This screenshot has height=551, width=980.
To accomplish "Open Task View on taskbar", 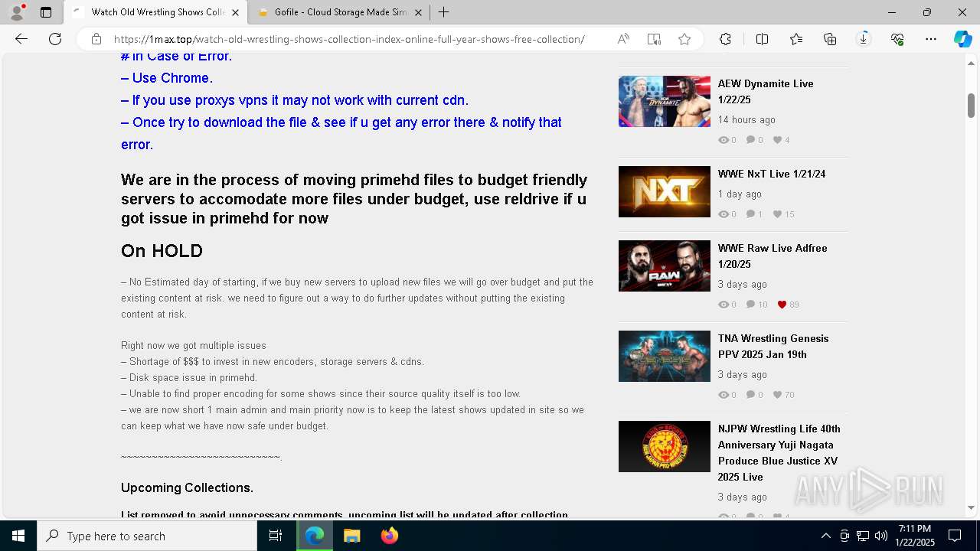I will (x=276, y=536).
